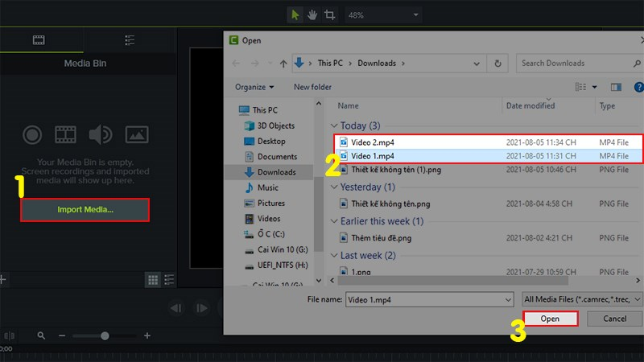Click the timeline zoom in plus icon
The image size is (644, 362).
pos(147,335)
